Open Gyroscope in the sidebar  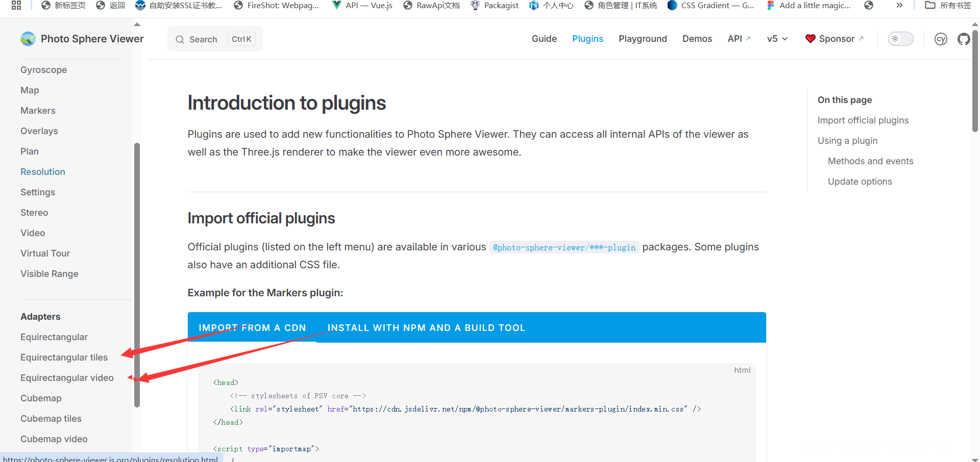[x=43, y=70]
